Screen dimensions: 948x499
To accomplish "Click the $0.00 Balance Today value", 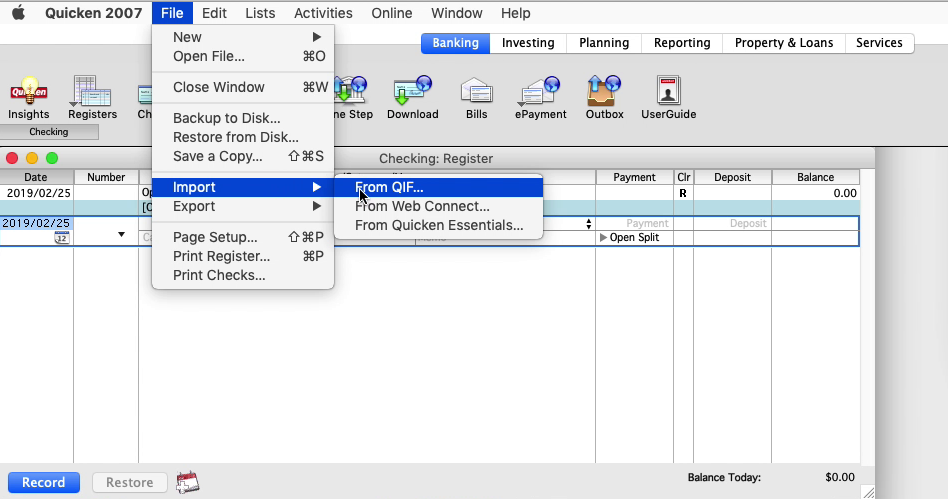I will [x=840, y=477].
